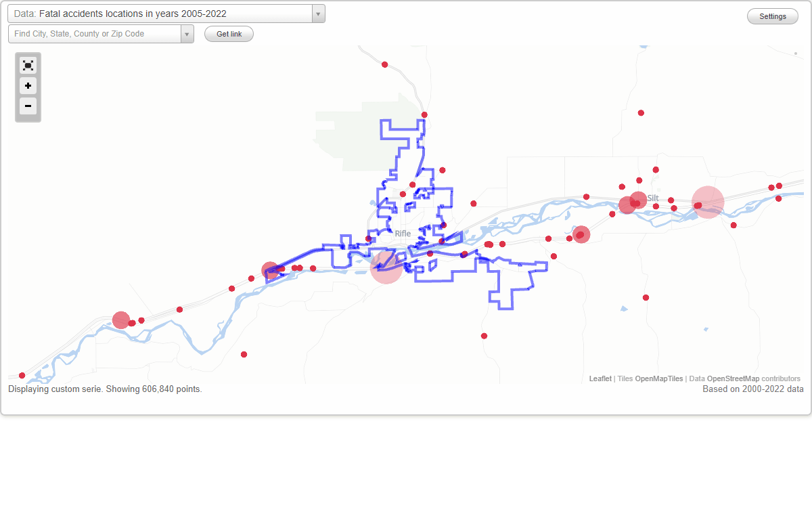Select the large pink cluster circle far left
Viewport: 812px width, 522px height.
point(120,319)
